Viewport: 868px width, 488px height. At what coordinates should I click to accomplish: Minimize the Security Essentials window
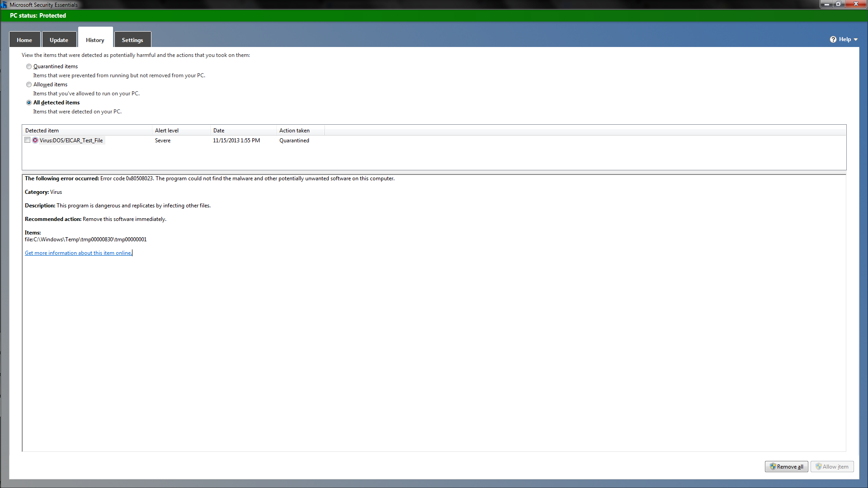[x=827, y=4]
